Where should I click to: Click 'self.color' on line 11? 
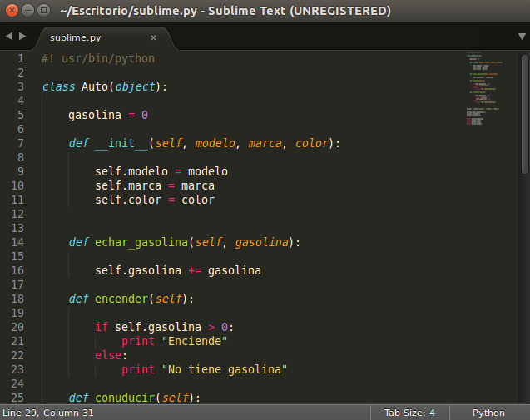(x=128, y=200)
